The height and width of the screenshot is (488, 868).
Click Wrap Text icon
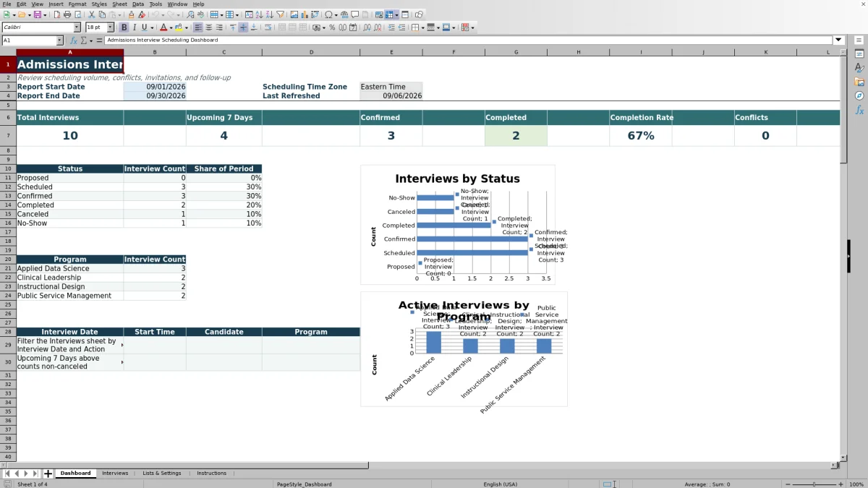point(268,27)
